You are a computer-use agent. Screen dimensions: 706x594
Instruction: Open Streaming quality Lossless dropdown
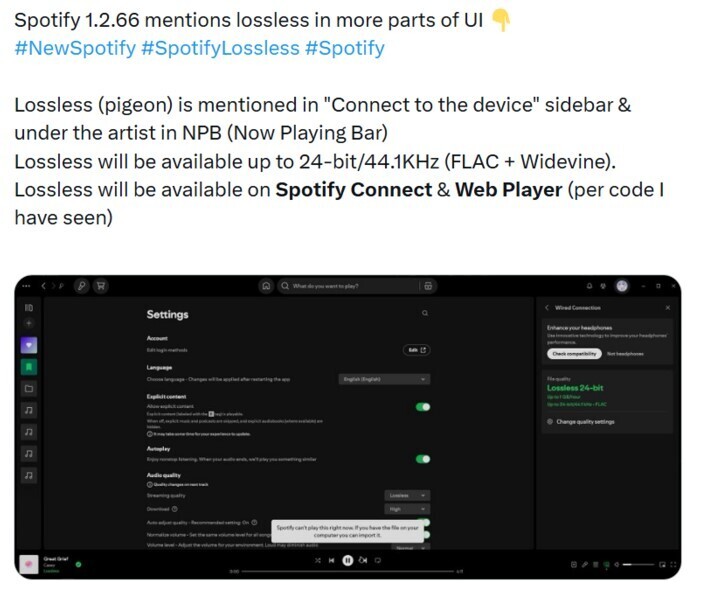pos(407,495)
